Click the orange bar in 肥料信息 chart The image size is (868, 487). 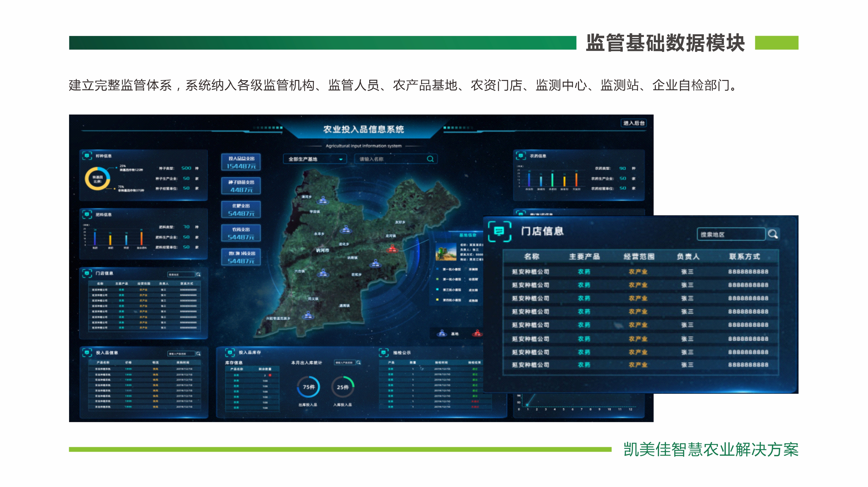tap(142, 238)
